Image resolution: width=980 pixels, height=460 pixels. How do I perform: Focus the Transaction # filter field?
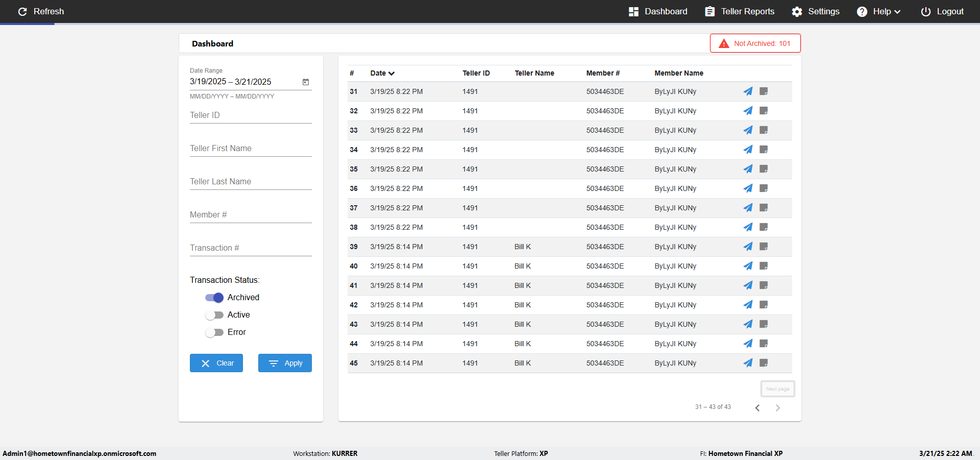pyautogui.click(x=251, y=248)
